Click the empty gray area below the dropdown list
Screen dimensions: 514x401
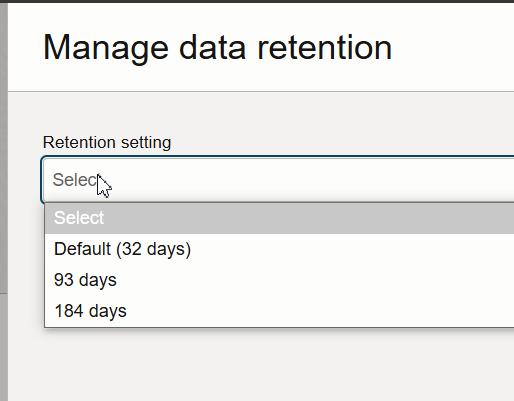(260, 363)
